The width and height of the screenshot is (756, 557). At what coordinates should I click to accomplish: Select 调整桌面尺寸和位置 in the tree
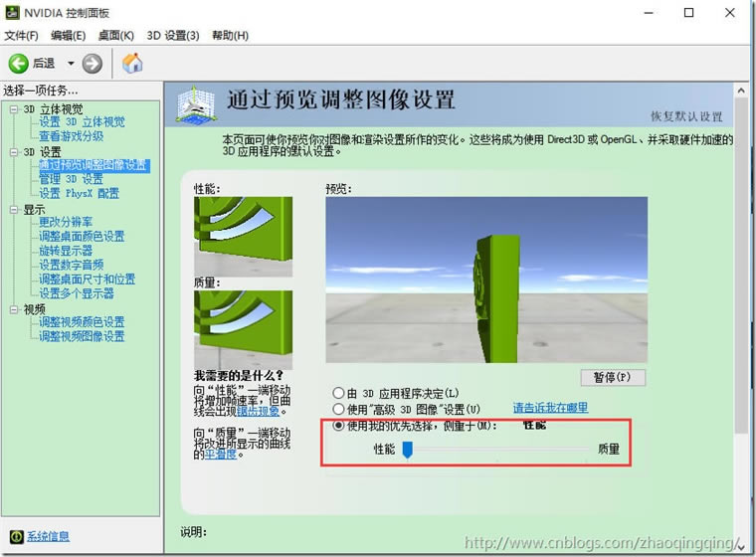(87, 279)
